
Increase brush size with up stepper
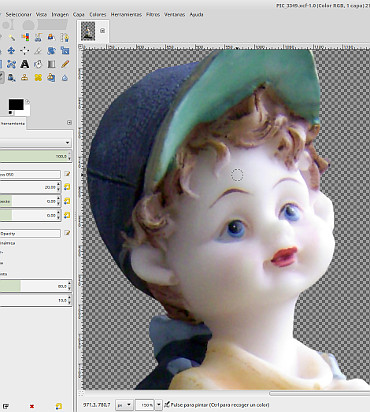click(59, 184)
